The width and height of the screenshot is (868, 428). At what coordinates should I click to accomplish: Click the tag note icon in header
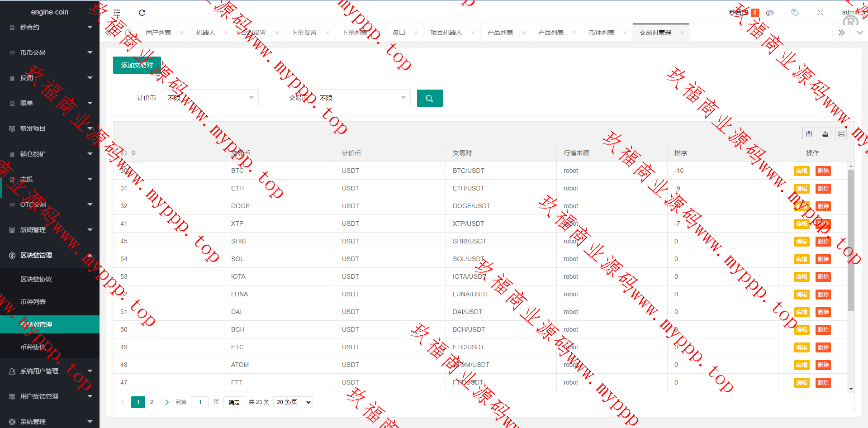pos(795,13)
